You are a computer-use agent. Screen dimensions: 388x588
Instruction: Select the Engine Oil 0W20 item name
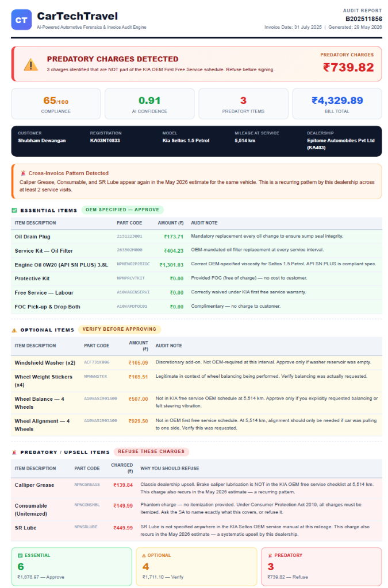[61, 265]
